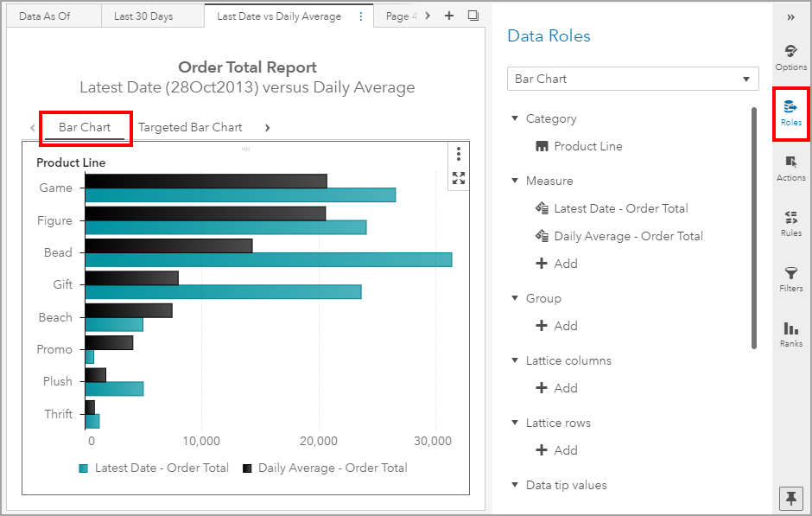Open the chart's three-dot options menu

[459, 154]
